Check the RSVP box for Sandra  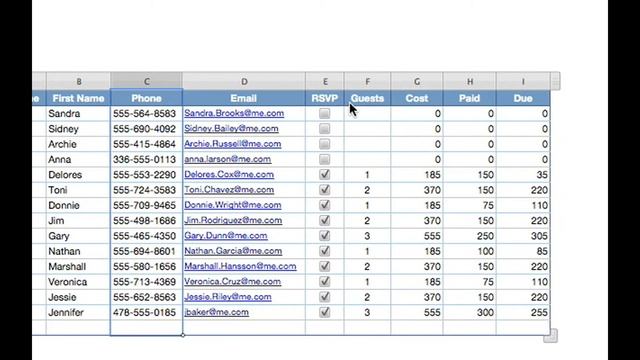pyautogui.click(x=324, y=113)
